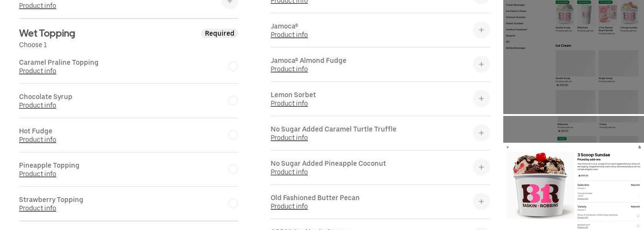The width and height of the screenshot is (644, 230).
Task: Add Lemon Sorbet with plus icon
Action: [x=481, y=98]
